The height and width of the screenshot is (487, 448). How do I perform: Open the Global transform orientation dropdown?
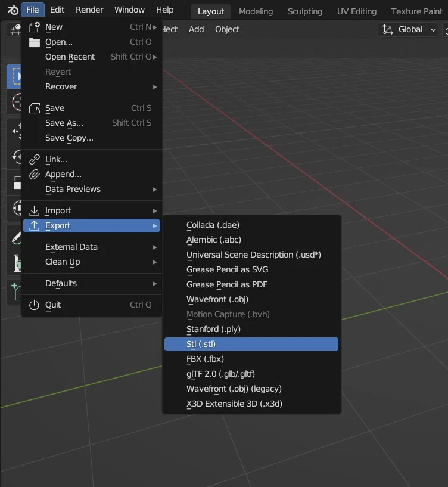point(409,29)
